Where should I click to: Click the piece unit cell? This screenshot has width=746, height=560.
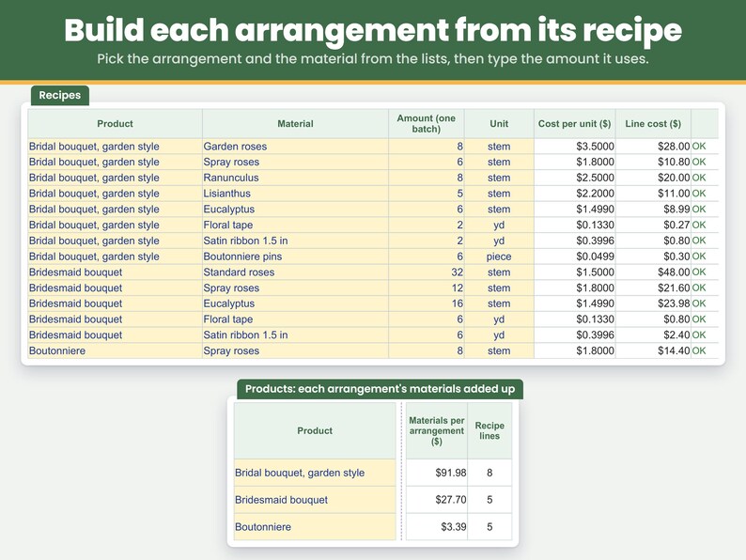[499, 257]
